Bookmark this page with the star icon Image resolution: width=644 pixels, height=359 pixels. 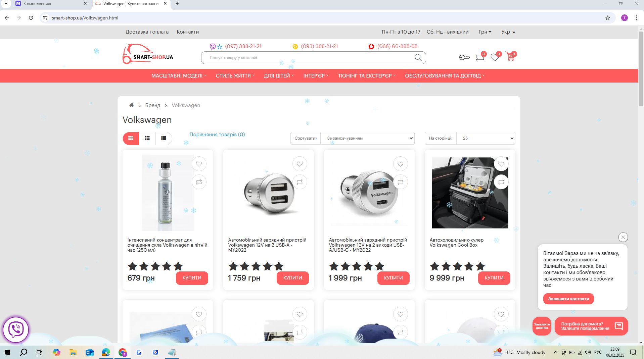[x=608, y=18]
